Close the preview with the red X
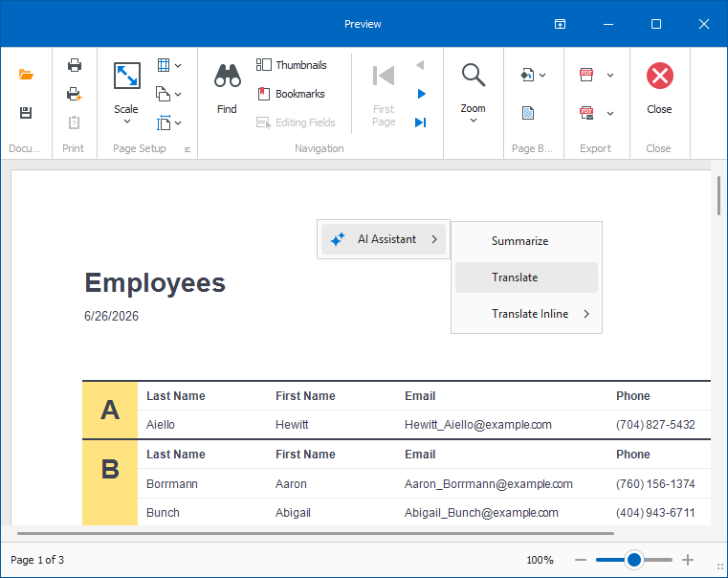 [659, 76]
